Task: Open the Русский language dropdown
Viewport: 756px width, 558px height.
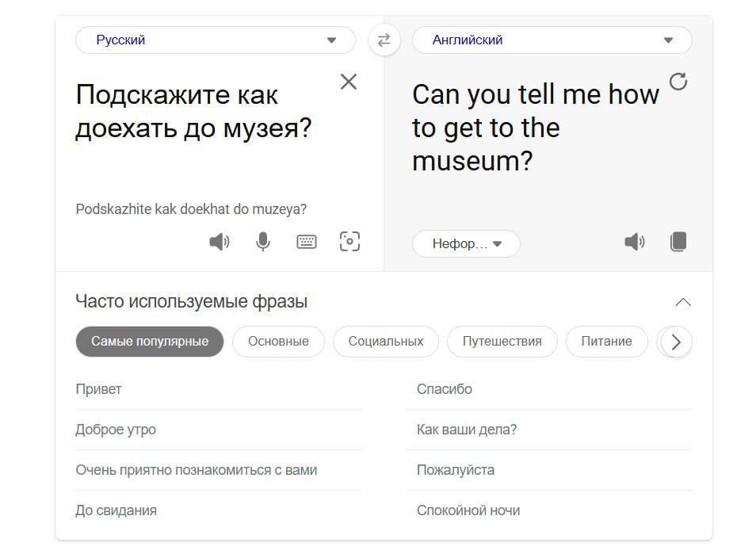Action: (x=215, y=40)
